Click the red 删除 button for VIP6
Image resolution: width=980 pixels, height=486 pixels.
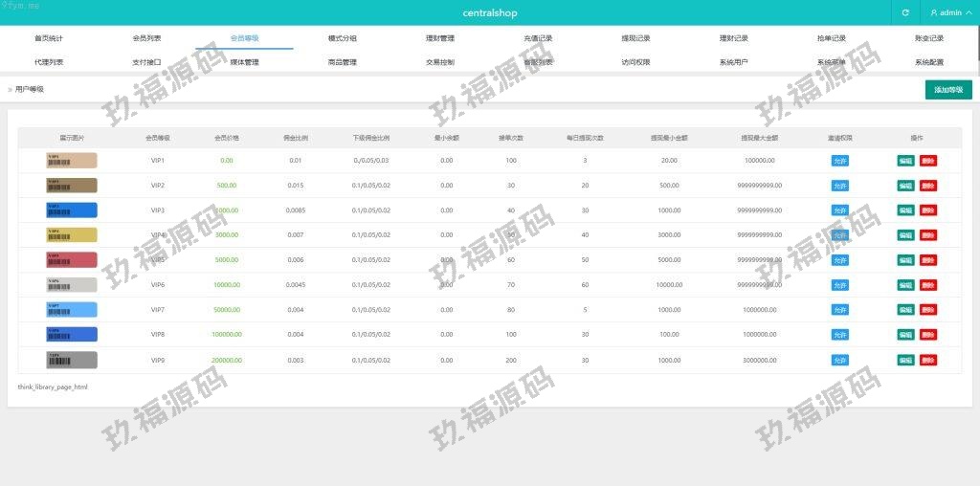[927, 285]
